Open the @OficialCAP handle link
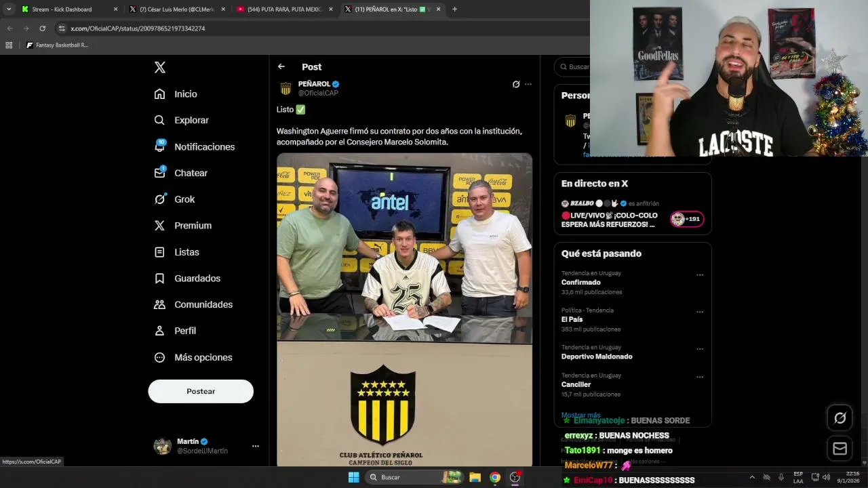 pyautogui.click(x=318, y=94)
